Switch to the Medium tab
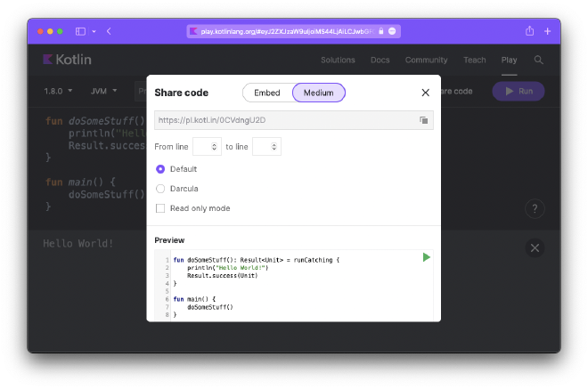 pyautogui.click(x=319, y=93)
